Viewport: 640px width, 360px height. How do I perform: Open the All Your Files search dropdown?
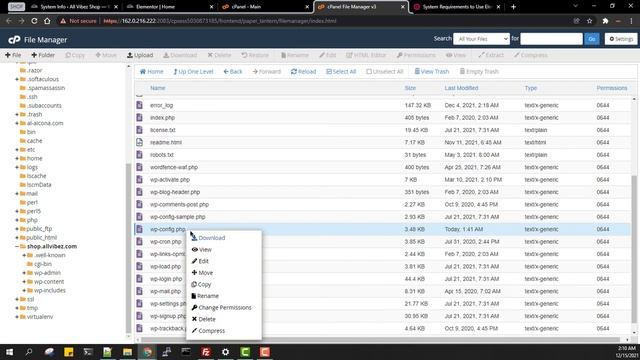click(x=481, y=39)
